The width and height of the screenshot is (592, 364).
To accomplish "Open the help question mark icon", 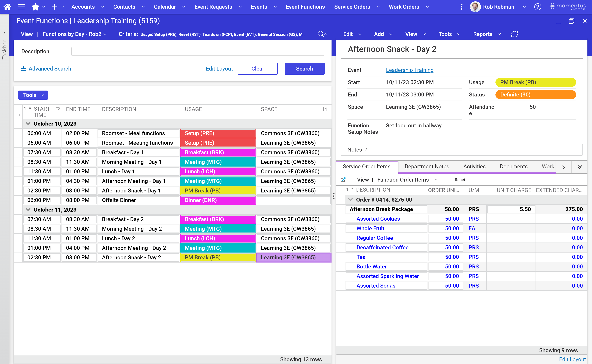I will (538, 7).
